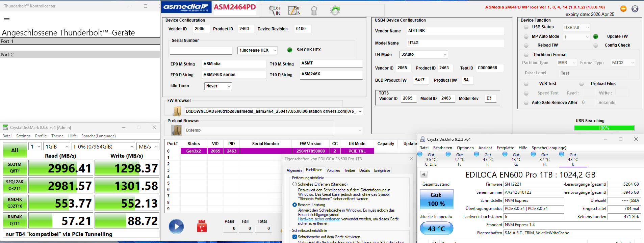Click the Gut 100 % health status box
Image resolution: width=644 pixels, height=243 pixels.
[x=436, y=199]
